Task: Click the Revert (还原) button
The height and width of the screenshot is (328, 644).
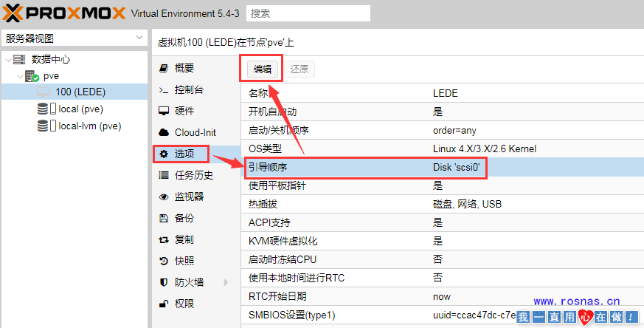Action: pyautogui.click(x=300, y=69)
